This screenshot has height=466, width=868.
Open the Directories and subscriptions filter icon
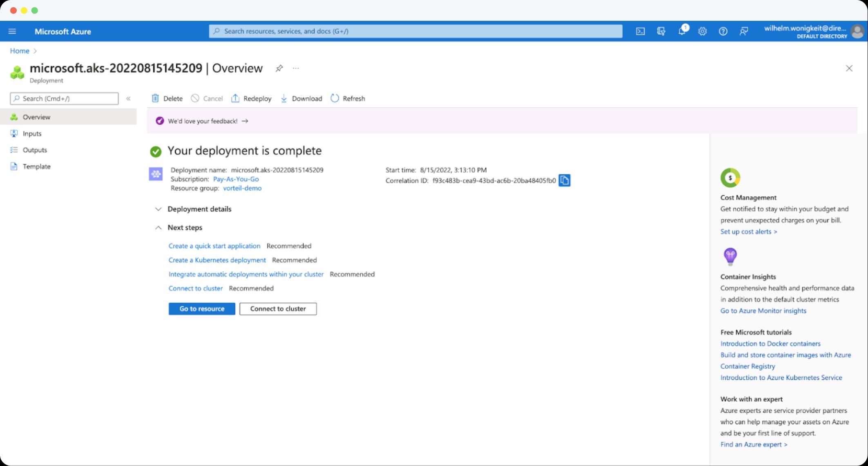click(661, 31)
